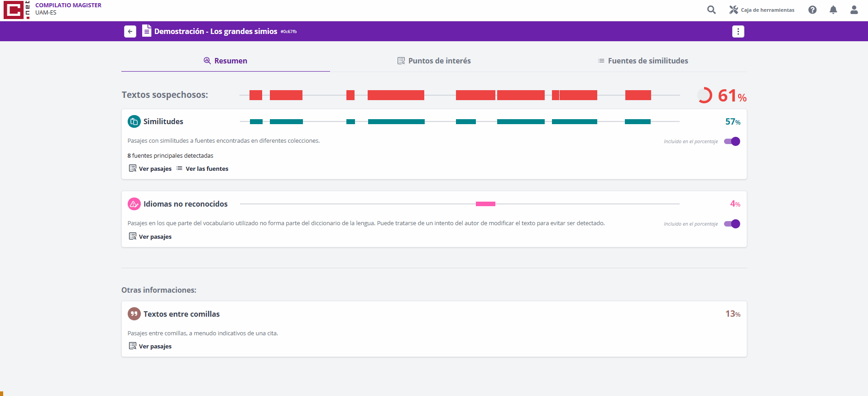Click the Textos entre comillas quote icon
Image resolution: width=868 pixels, height=396 pixels.
tap(134, 314)
